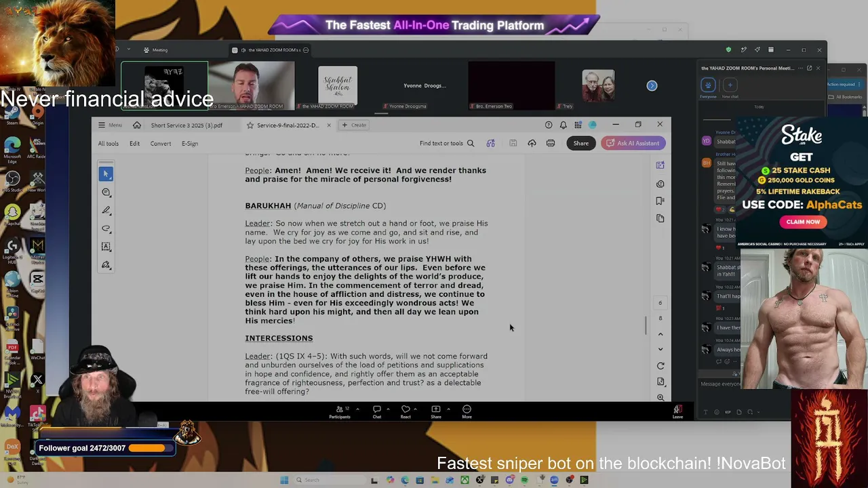Image resolution: width=868 pixels, height=488 pixels.
Task: Click the upload to cloud icon
Action: [532, 143]
